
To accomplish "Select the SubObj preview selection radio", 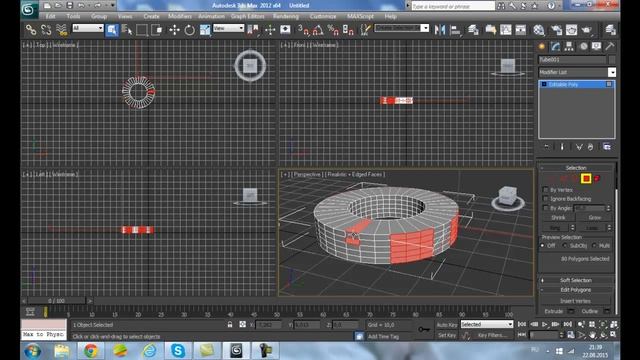I will pos(565,246).
